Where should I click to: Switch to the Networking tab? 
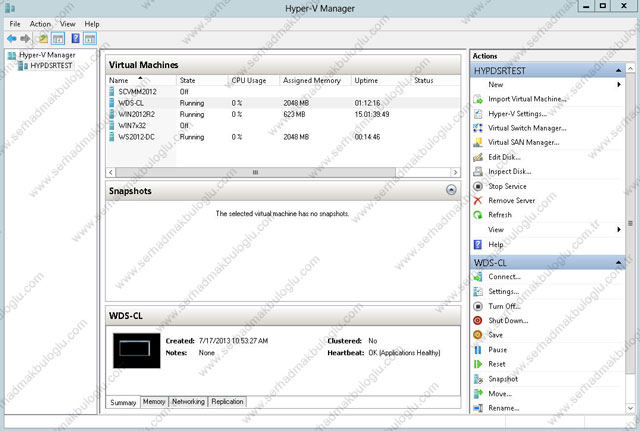[188, 402]
